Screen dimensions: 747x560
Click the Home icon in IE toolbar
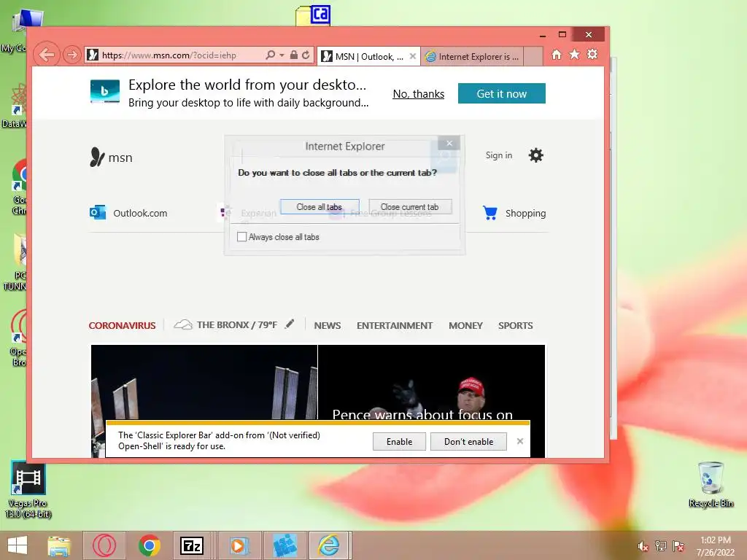click(557, 55)
